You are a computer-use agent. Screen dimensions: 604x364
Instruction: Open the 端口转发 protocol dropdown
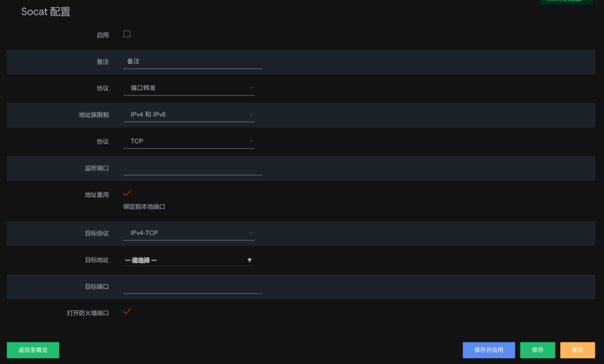189,88
